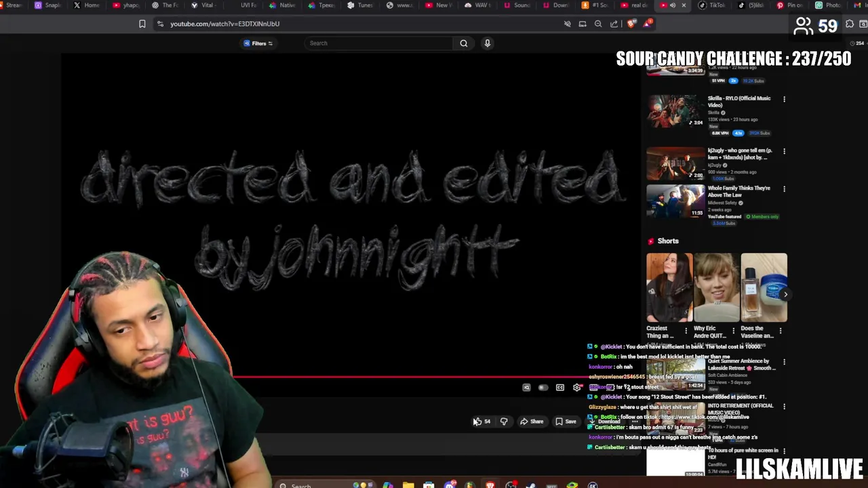Click the search magnifier button
The image size is (868, 488).
point(464,43)
